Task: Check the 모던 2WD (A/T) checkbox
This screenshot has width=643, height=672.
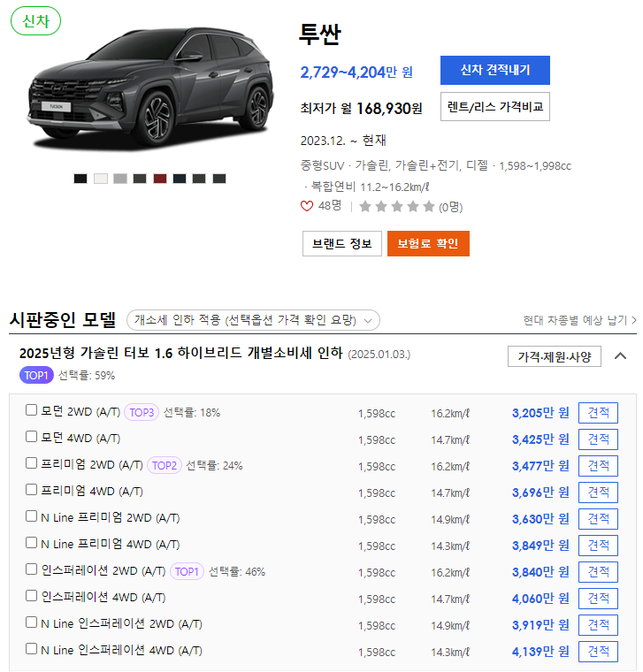Action: pyautogui.click(x=31, y=410)
